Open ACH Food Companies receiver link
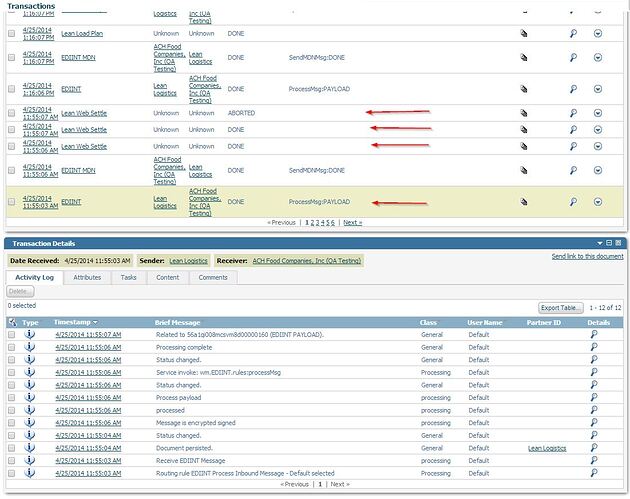 pyautogui.click(x=307, y=261)
